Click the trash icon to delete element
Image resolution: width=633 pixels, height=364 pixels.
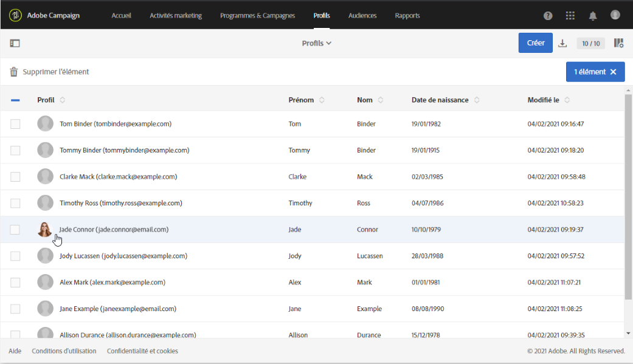[x=14, y=72]
